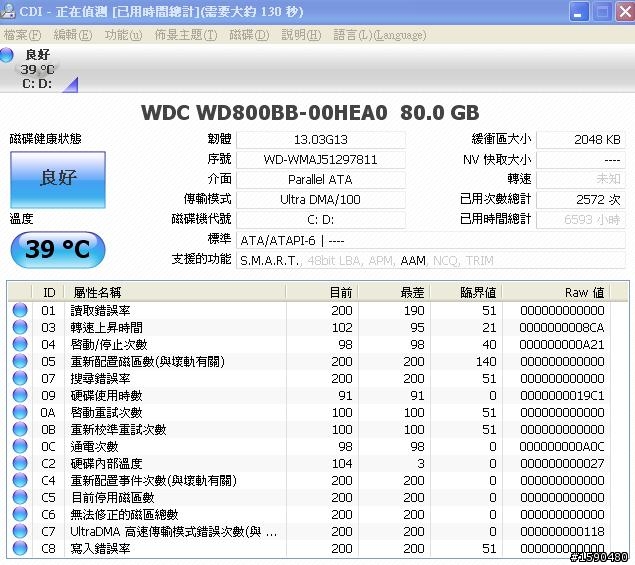Click Raw value 000000000A21
This screenshot has width=635, height=565.
tap(562, 345)
